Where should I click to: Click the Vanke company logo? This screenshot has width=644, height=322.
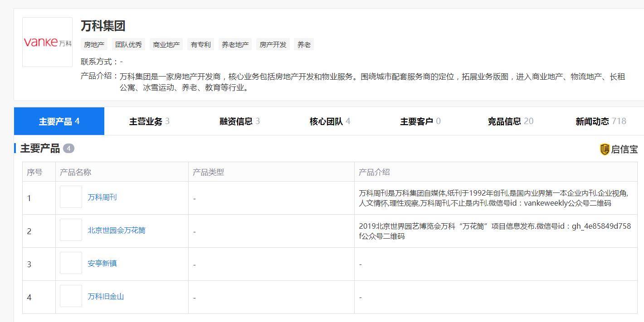(x=47, y=42)
